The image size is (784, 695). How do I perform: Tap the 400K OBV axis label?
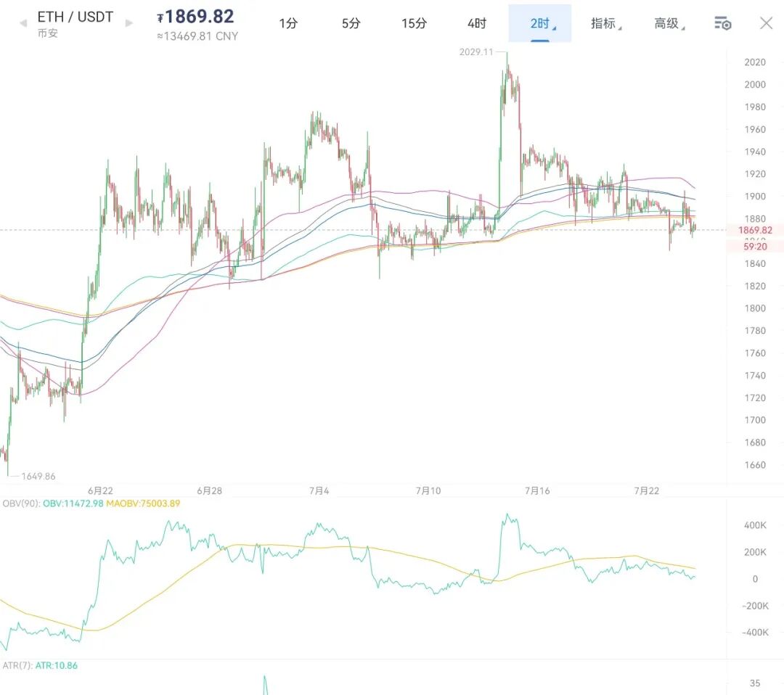tap(755, 525)
